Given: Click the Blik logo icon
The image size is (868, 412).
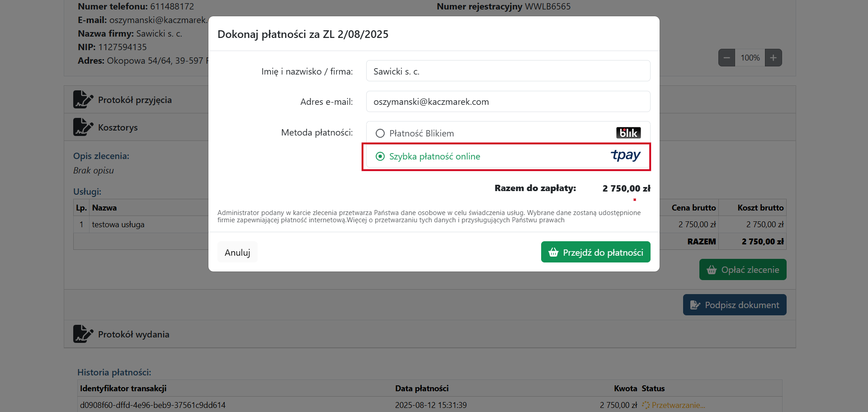Looking at the screenshot, I should point(628,133).
